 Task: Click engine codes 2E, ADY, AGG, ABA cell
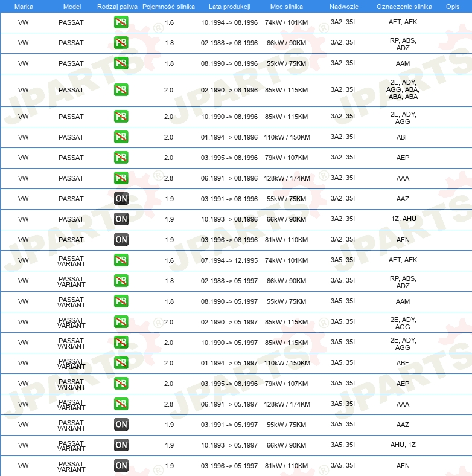pos(403,89)
